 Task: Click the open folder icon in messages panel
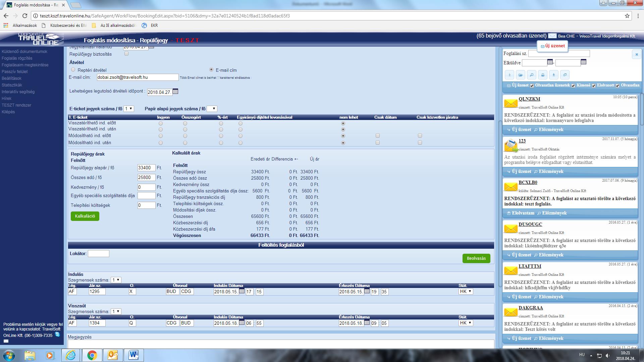pos(520,75)
